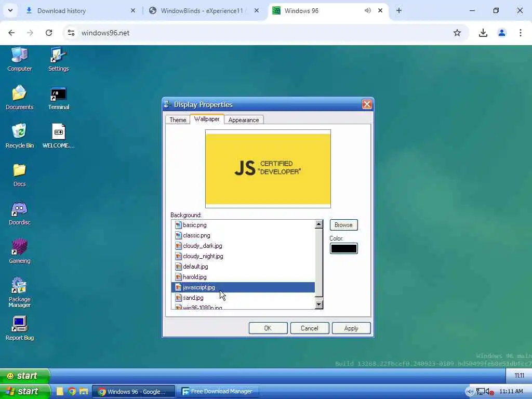The width and height of the screenshot is (532, 399).
Task: Close the Display Properties dialog
Action: 367,104
